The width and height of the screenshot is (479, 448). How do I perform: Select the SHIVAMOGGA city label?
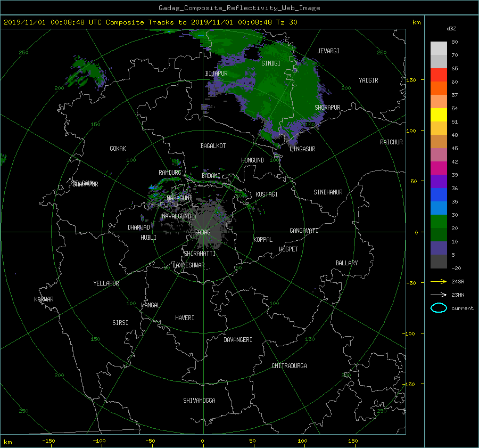point(199,401)
